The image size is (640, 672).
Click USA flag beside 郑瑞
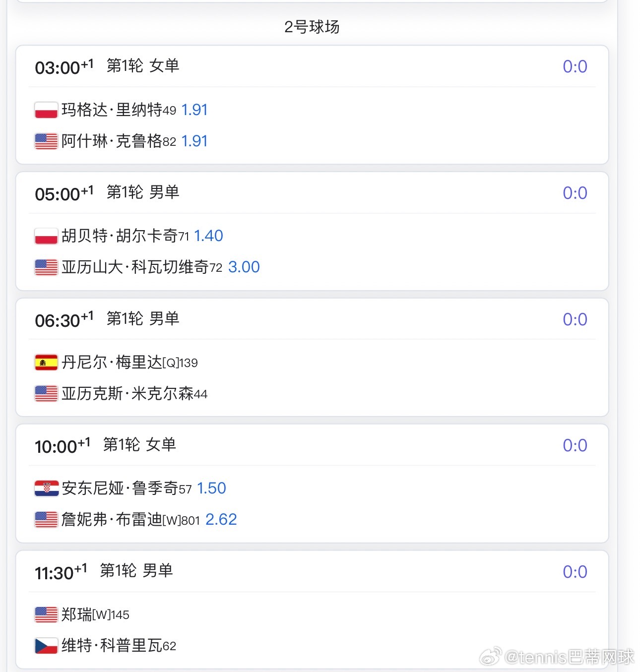click(46, 614)
